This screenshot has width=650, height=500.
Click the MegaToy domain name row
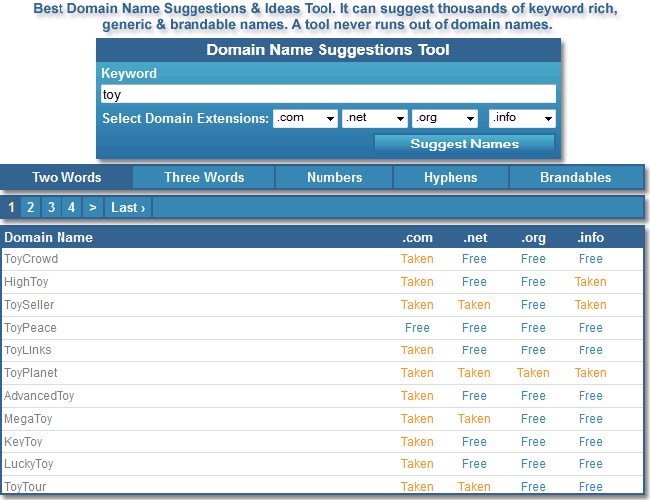click(29, 419)
